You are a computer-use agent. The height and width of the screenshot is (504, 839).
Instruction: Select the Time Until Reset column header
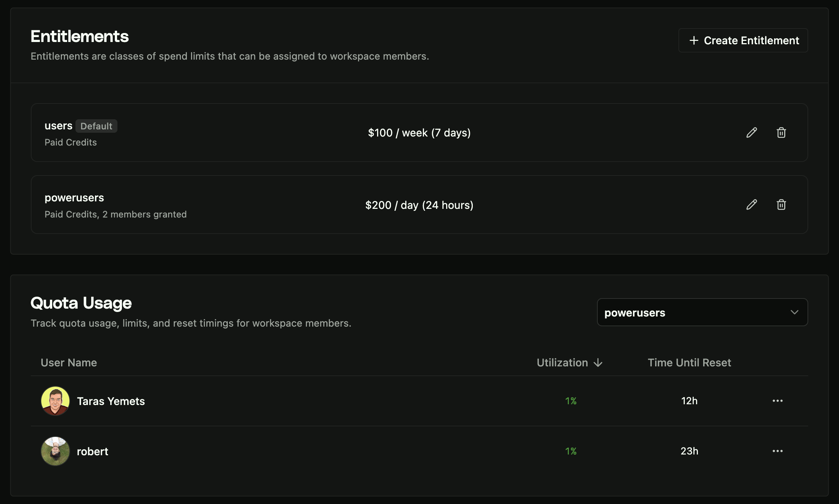coord(689,363)
